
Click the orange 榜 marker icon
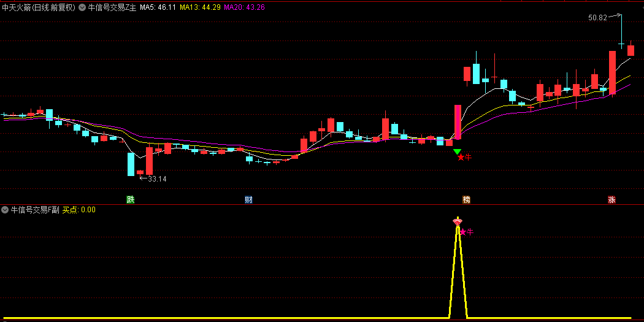coord(466,200)
